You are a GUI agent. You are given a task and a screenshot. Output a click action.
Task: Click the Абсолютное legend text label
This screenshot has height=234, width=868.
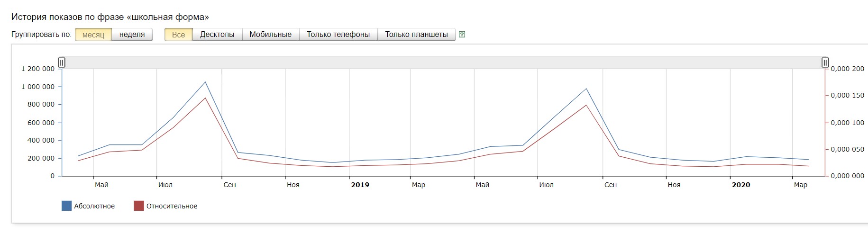tap(94, 206)
